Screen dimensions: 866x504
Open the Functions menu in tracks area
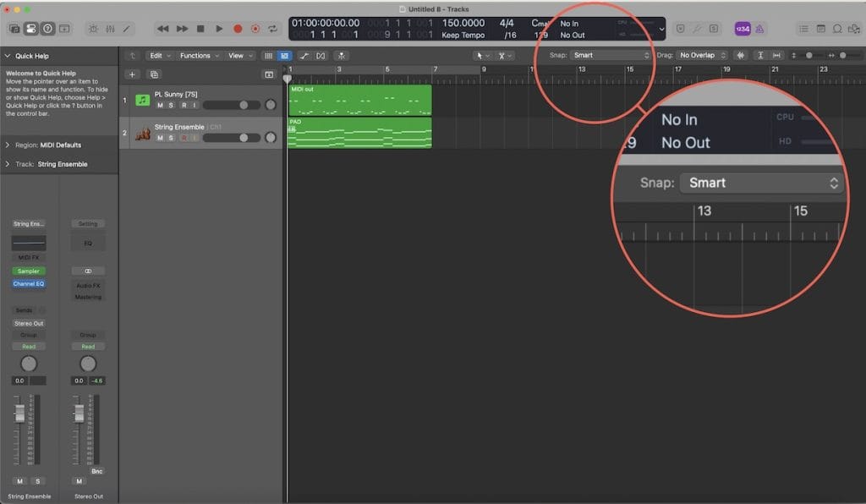tap(199, 55)
